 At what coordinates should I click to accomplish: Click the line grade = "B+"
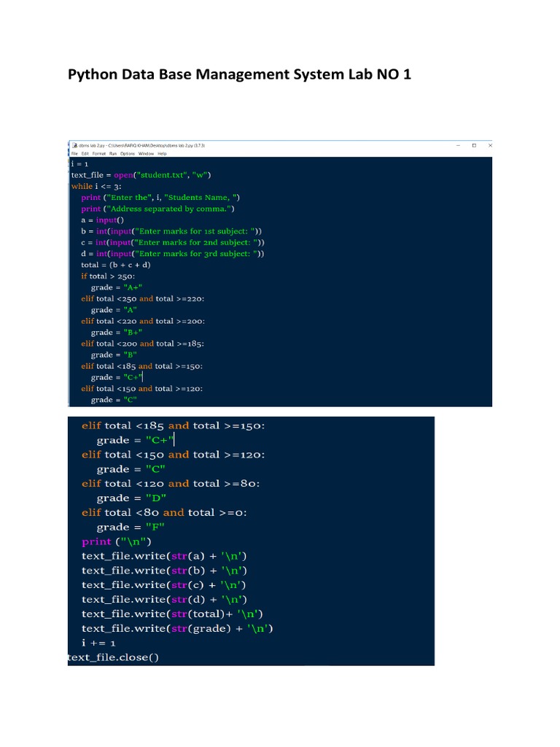[x=117, y=333]
